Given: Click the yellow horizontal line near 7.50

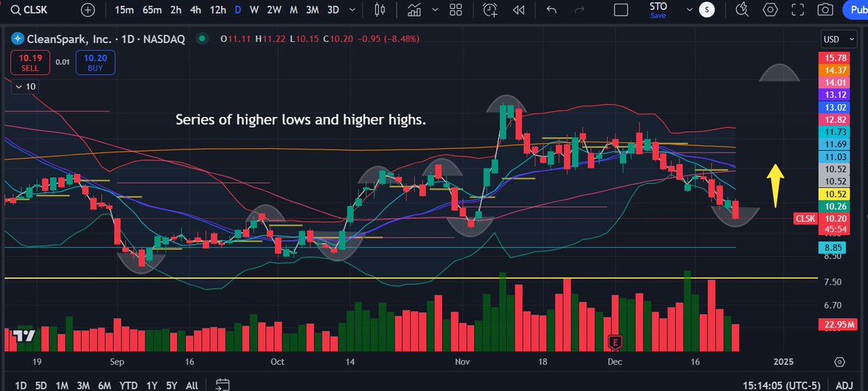Looking at the screenshot, I should 411,278.
